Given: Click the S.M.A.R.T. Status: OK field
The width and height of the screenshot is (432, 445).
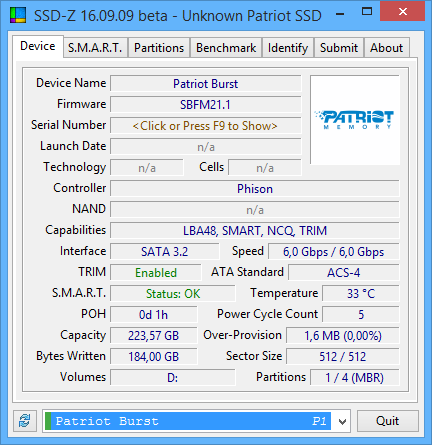Looking at the screenshot, I should pyautogui.click(x=173, y=294).
